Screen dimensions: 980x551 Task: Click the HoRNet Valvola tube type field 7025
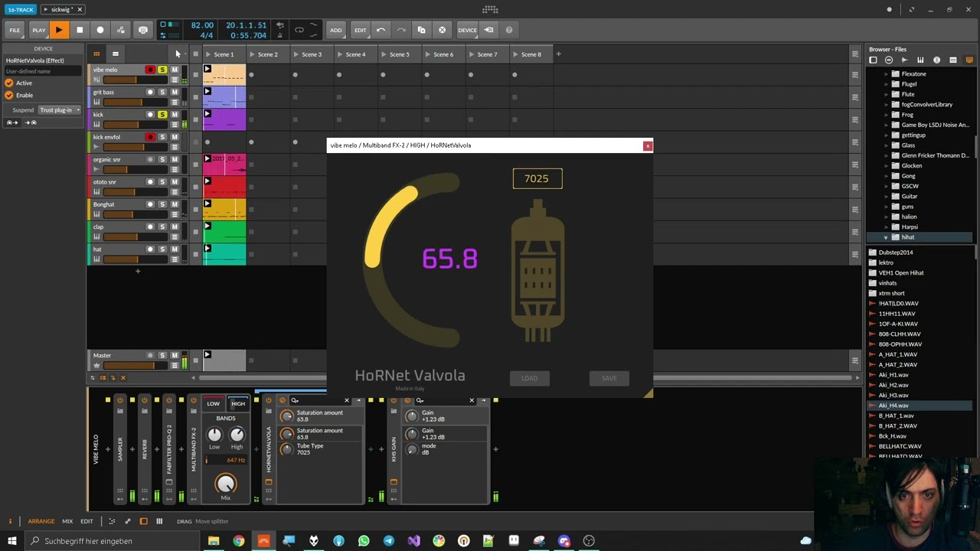coord(537,178)
